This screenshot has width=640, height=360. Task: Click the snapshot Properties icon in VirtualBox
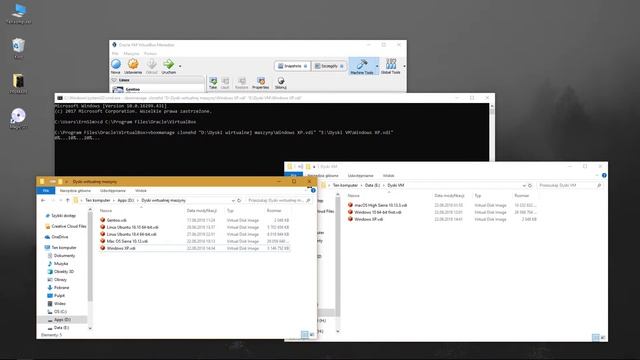(261, 81)
